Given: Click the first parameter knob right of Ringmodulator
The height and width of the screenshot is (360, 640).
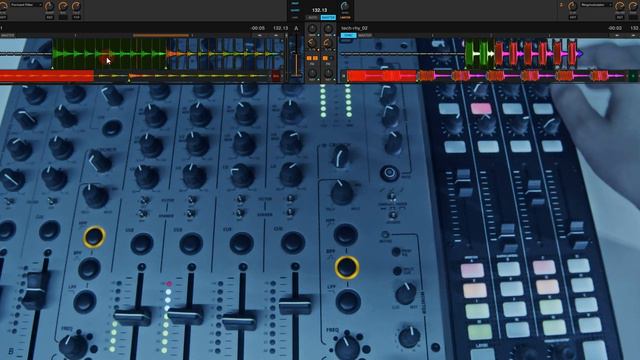Looking at the screenshot, I should (620, 6).
